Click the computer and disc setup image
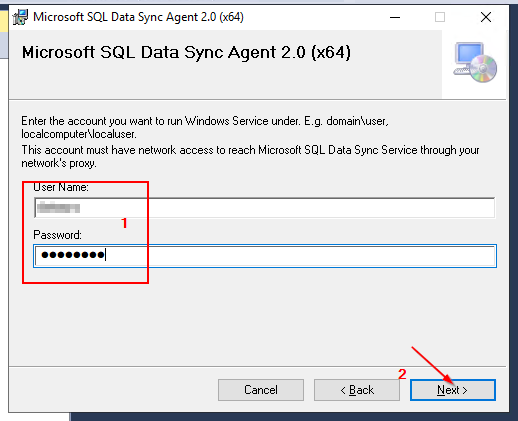Image resolution: width=518 pixels, height=421 pixels. click(475, 62)
